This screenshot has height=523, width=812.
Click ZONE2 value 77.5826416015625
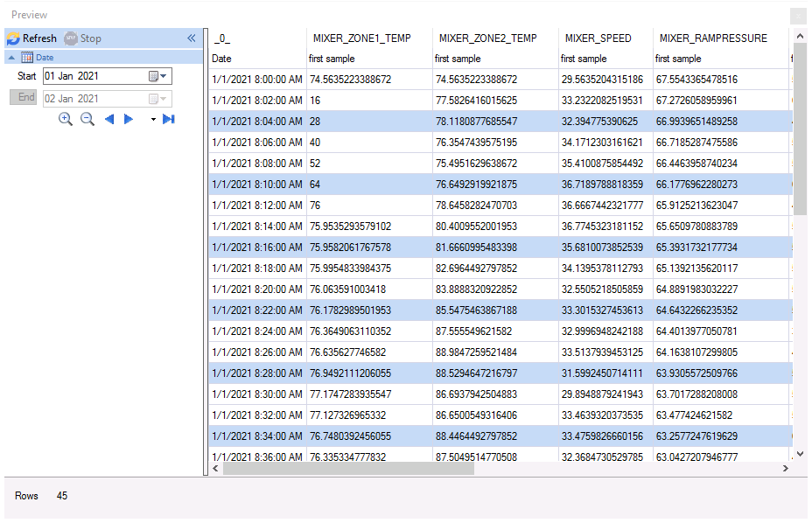tap(476, 101)
